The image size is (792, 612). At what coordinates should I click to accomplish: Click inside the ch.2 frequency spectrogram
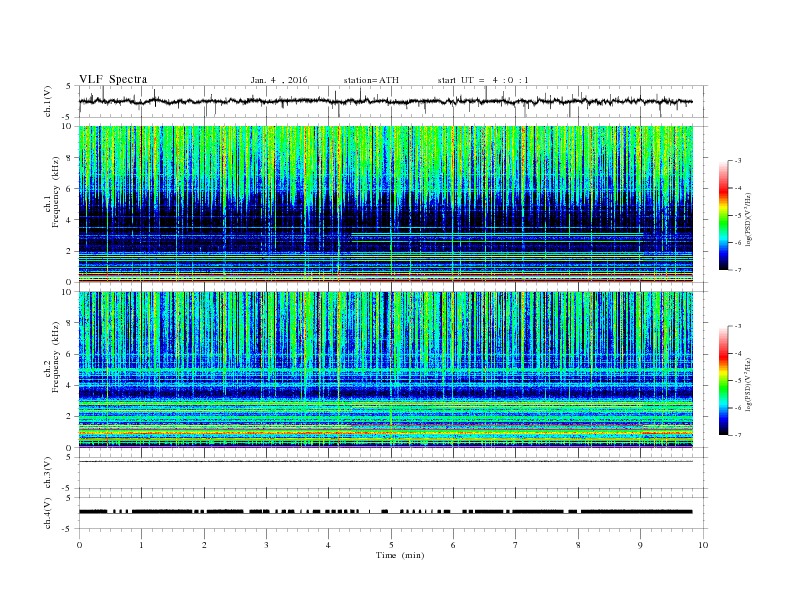point(386,369)
